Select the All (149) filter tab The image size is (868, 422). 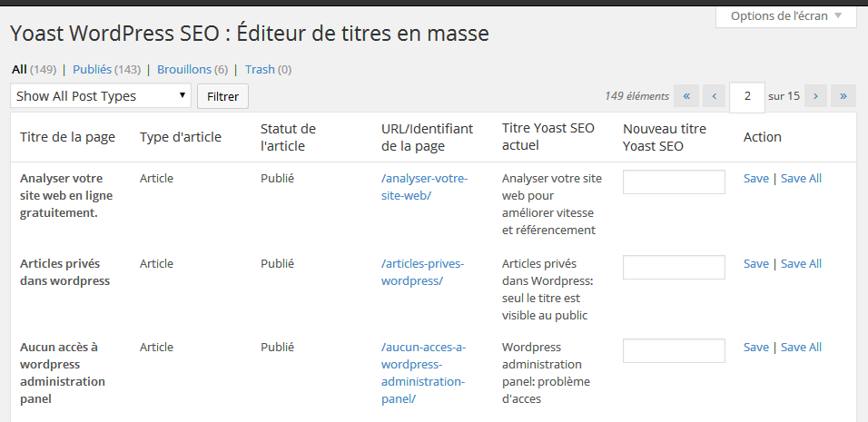(x=34, y=69)
